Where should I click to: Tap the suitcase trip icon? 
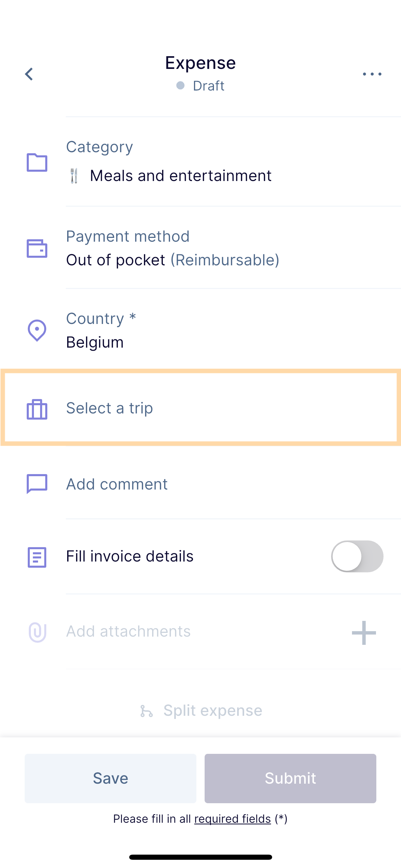pyautogui.click(x=37, y=409)
